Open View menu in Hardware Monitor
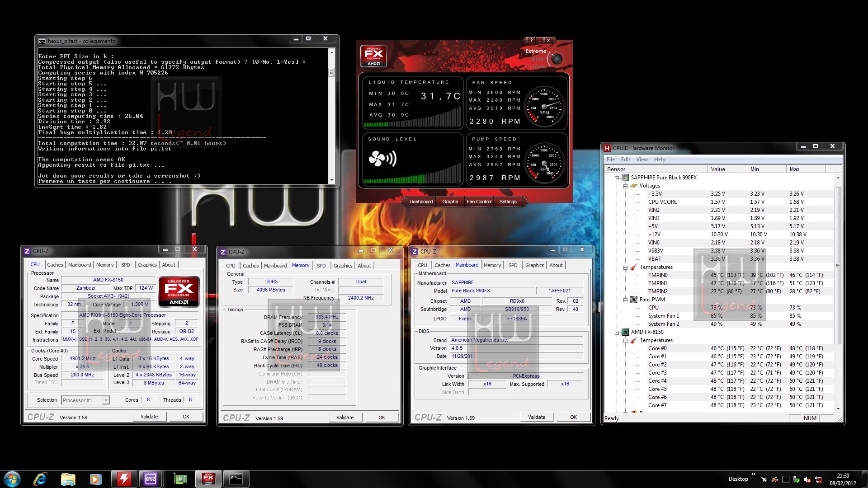This screenshot has height=488, width=868. tap(642, 160)
